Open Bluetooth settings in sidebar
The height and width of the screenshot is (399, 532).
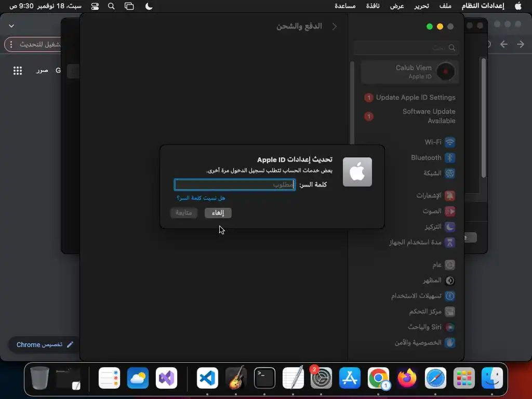pos(433,158)
